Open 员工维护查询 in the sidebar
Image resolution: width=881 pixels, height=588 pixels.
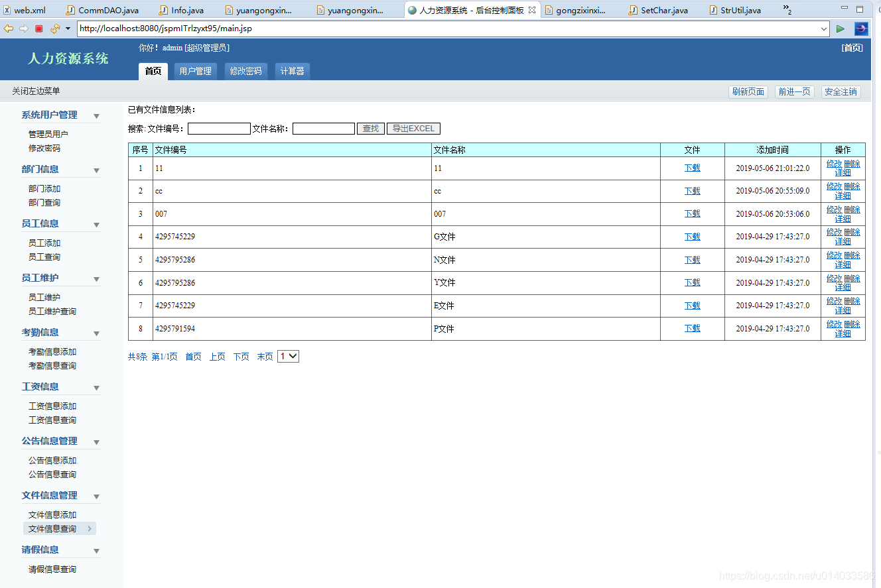pos(52,312)
